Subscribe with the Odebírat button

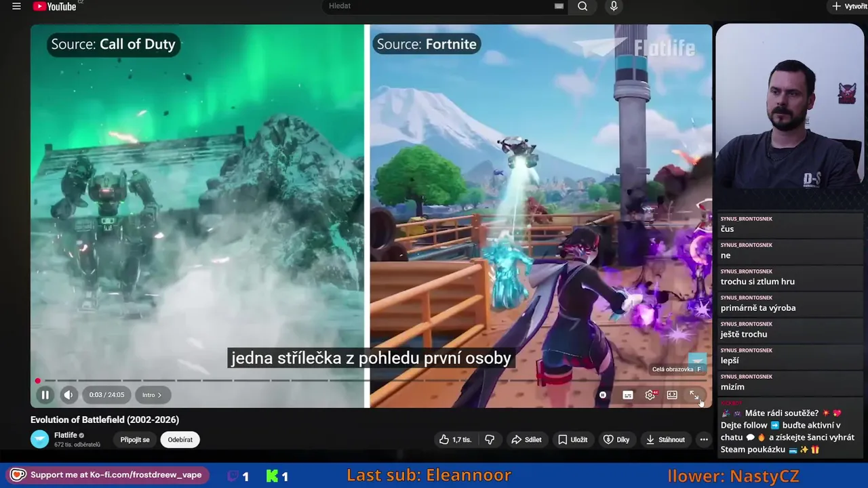180,440
